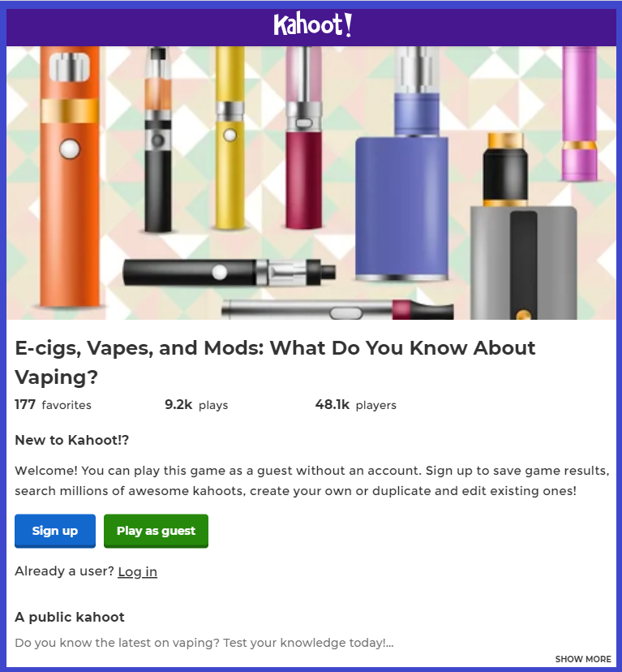The image size is (622, 672).
Task: Click the pink vape pen at top right
Action: (580, 114)
